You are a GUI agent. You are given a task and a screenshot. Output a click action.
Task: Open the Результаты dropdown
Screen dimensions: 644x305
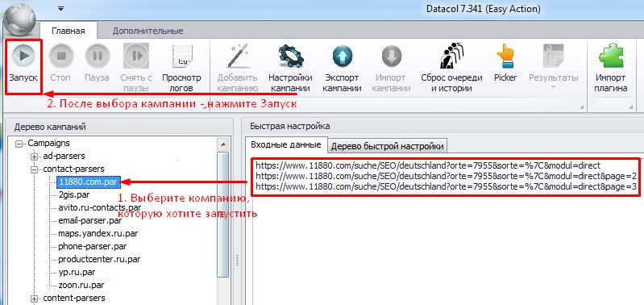point(553,68)
